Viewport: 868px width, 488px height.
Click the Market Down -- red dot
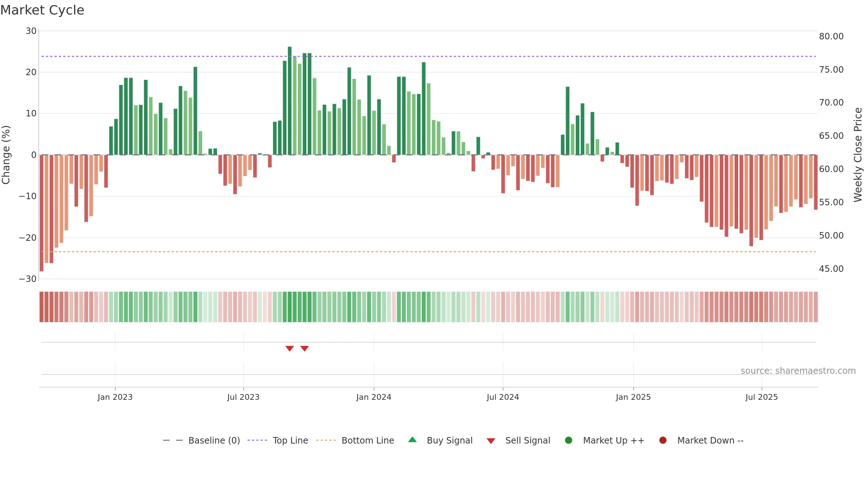[x=663, y=440]
